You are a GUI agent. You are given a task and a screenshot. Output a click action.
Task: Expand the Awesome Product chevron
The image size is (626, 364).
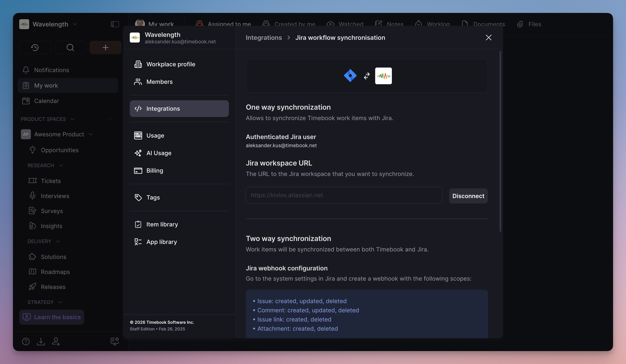(x=91, y=134)
